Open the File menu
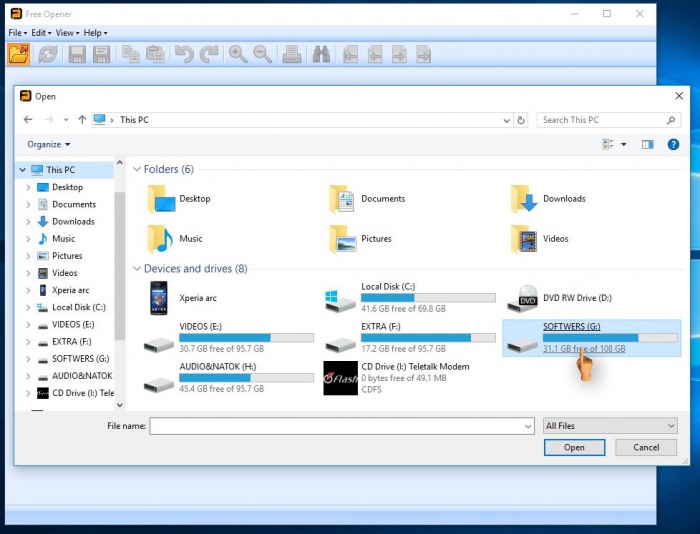The image size is (700, 534). [17, 33]
